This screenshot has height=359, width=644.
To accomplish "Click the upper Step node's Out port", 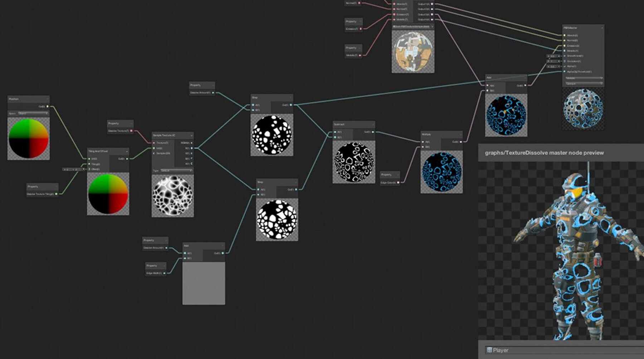I will tap(291, 105).
